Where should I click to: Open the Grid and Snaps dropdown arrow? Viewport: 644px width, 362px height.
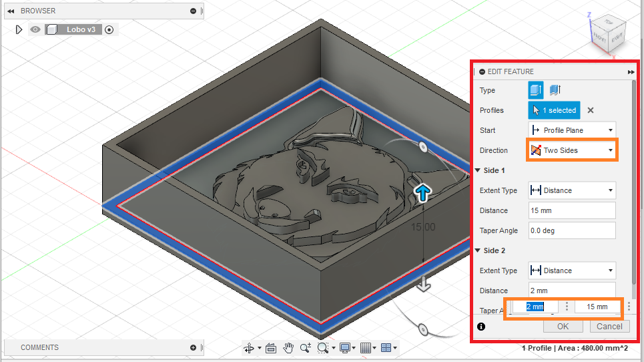click(374, 348)
